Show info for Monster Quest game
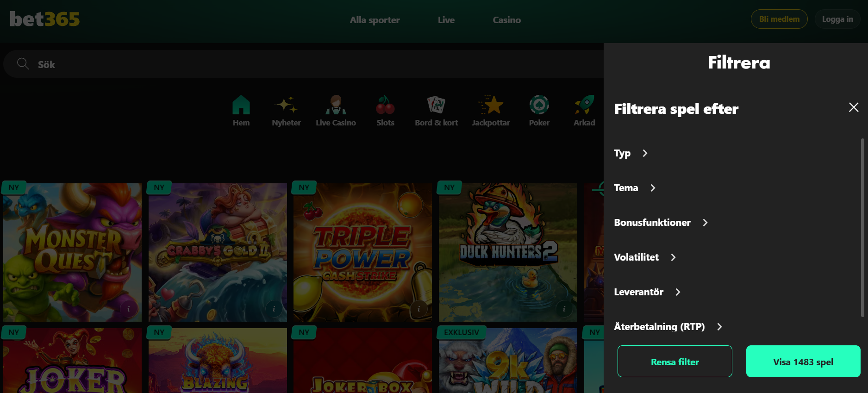The height and width of the screenshot is (393, 868). [128, 309]
